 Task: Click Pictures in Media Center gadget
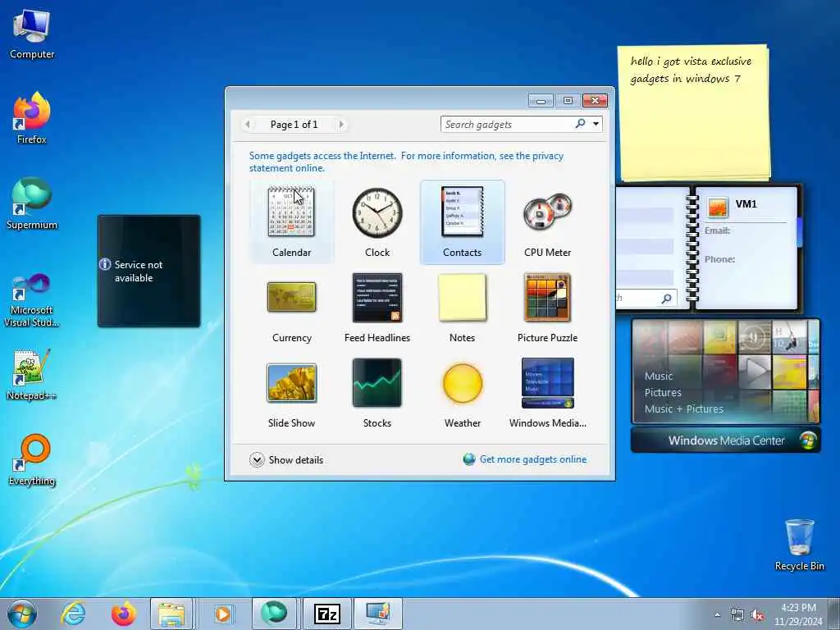(x=663, y=393)
